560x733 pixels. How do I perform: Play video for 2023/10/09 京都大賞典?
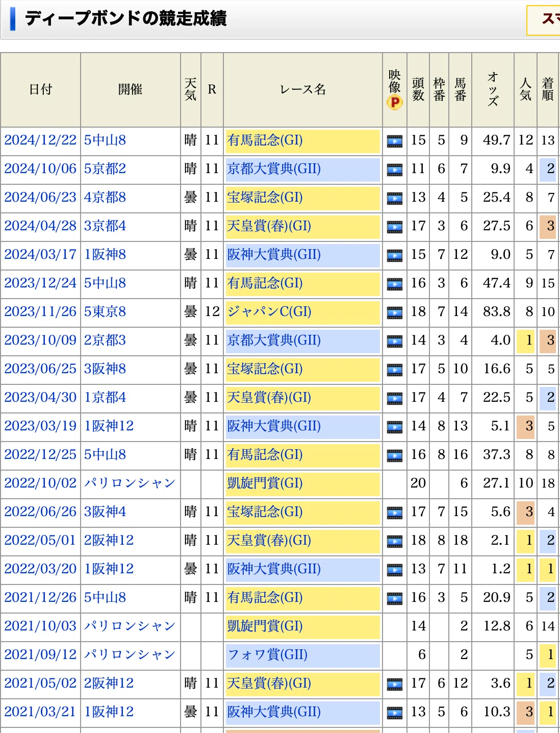pyautogui.click(x=394, y=341)
